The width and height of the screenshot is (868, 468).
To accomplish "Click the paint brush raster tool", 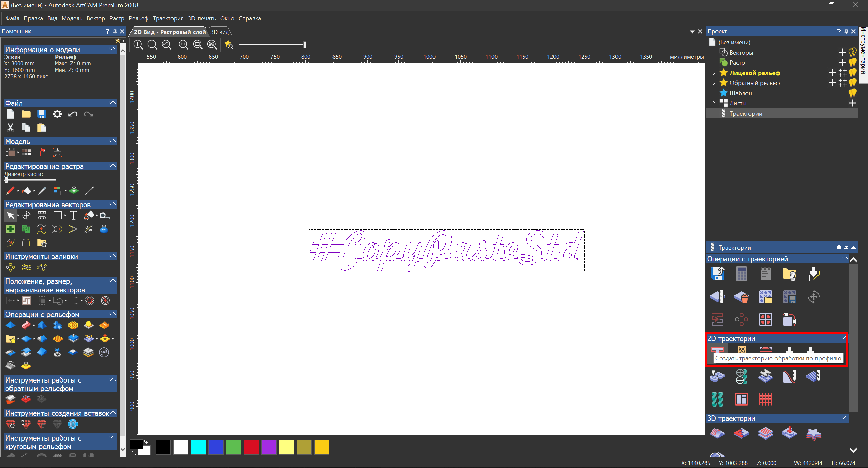I will pyautogui.click(x=11, y=191).
